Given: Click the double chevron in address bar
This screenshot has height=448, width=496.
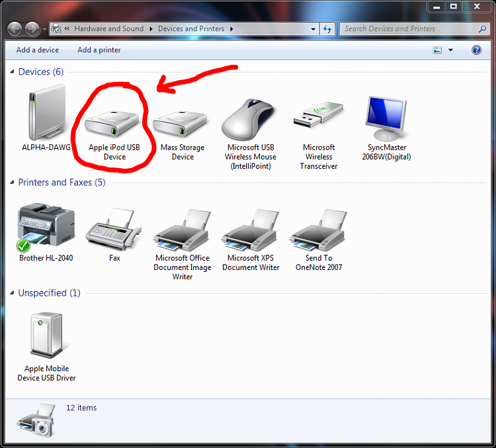Looking at the screenshot, I should [x=67, y=28].
